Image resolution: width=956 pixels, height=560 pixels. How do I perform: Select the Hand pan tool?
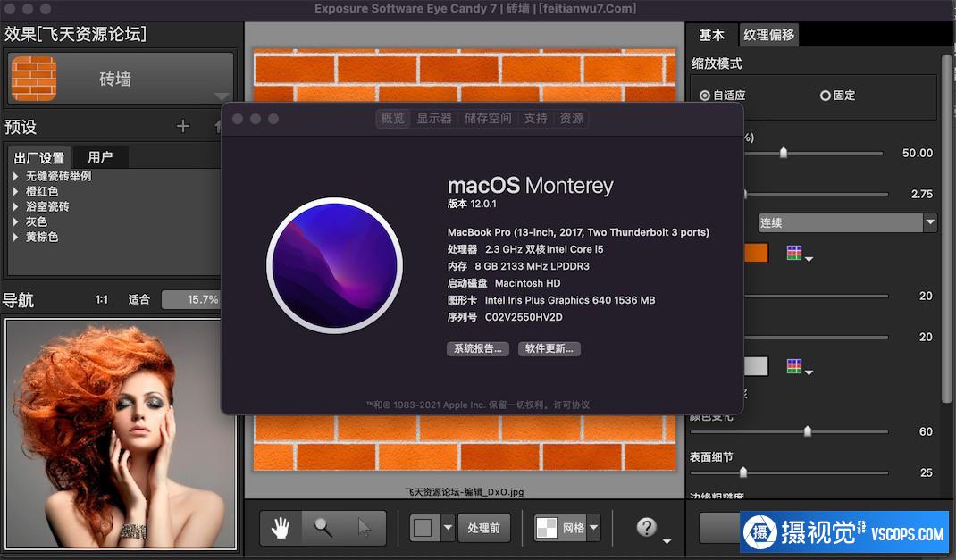[281, 528]
